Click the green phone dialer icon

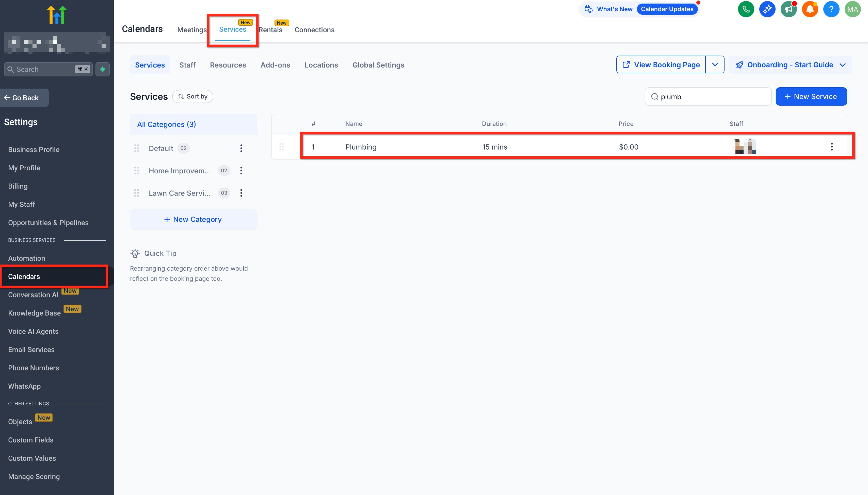coord(746,9)
